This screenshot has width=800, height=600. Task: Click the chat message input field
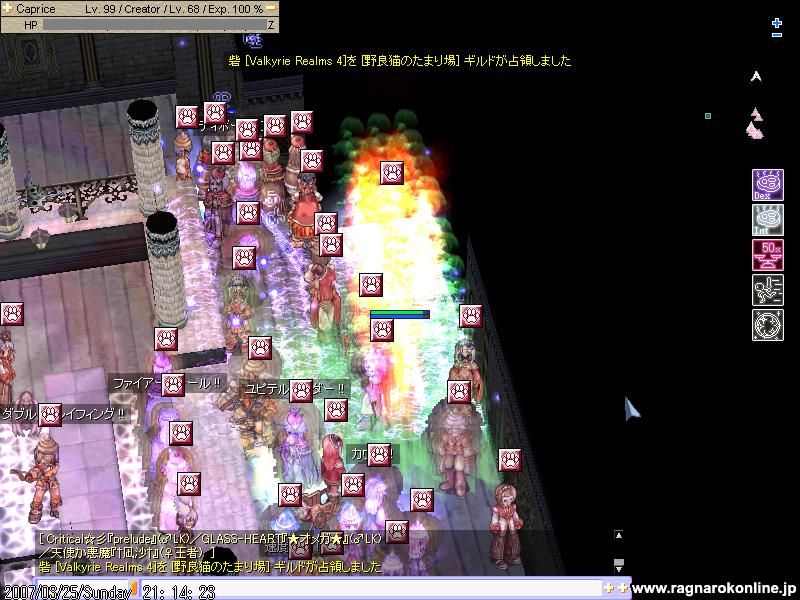[x=371, y=588]
